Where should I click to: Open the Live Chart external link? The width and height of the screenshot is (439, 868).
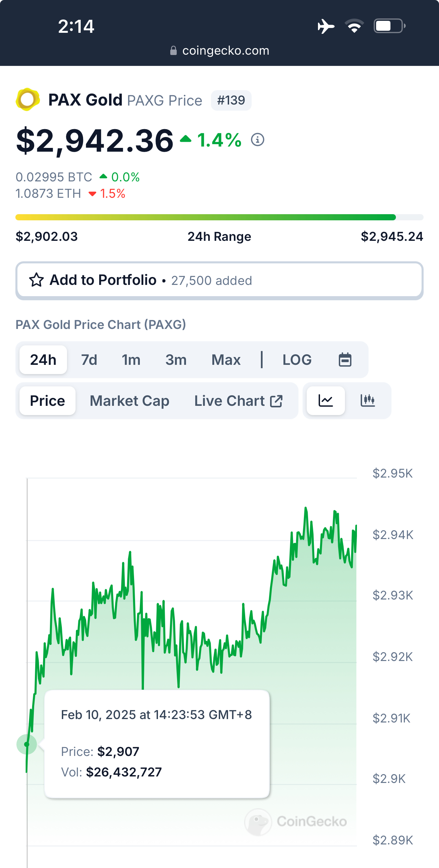click(x=238, y=401)
